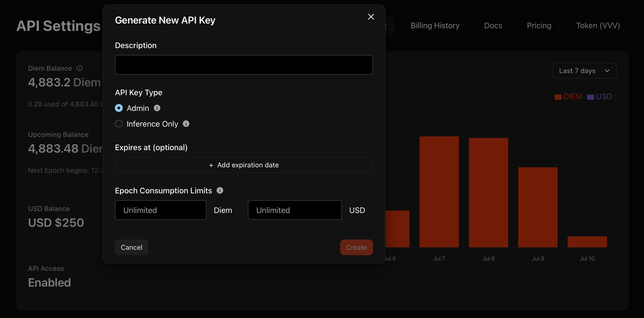Click the Epoch Consumption Limits info icon

(x=220, y=190)
